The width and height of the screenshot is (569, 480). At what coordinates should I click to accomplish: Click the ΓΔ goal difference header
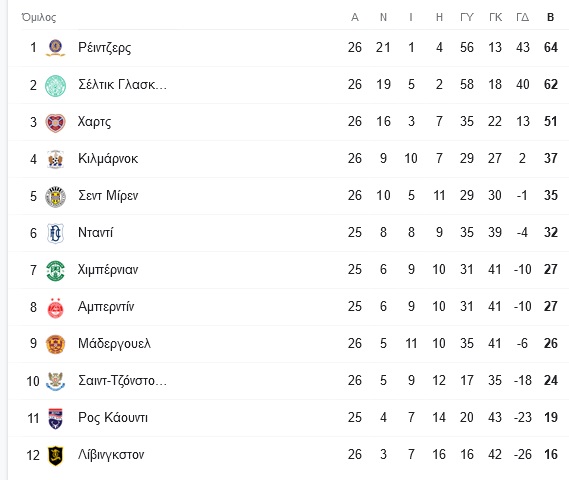click(x=523, y=17)
